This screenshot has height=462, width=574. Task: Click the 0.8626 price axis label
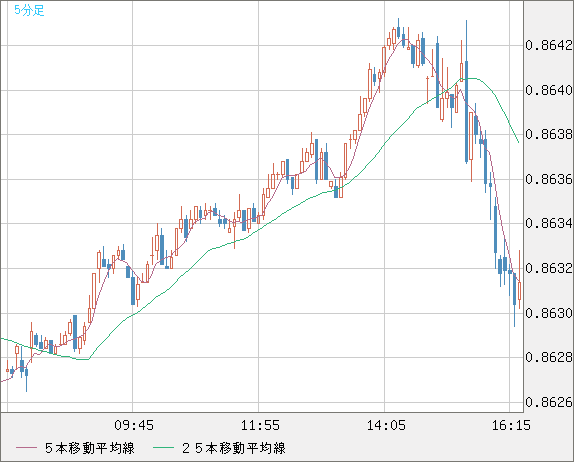[x=549, y=402]
